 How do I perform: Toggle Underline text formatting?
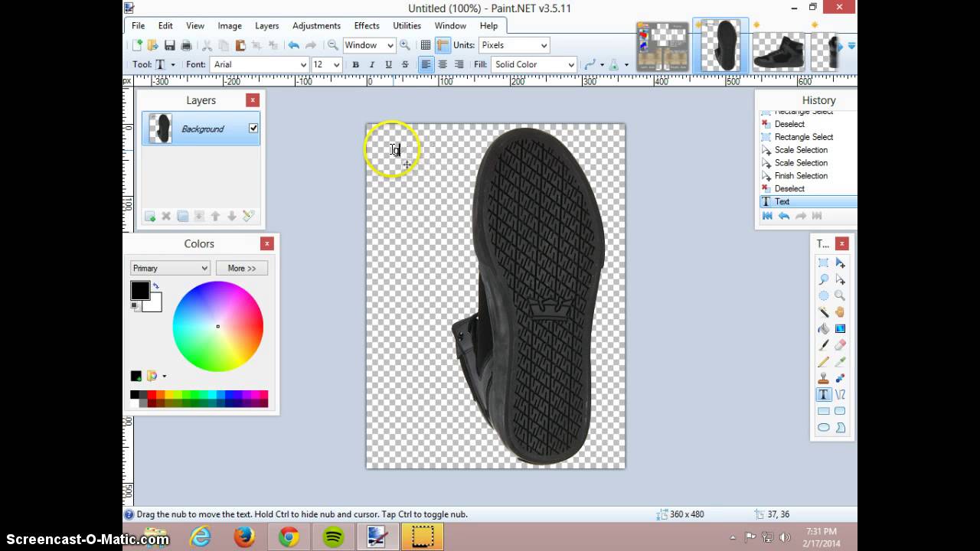pyautogui.click(x=389, y=65)
